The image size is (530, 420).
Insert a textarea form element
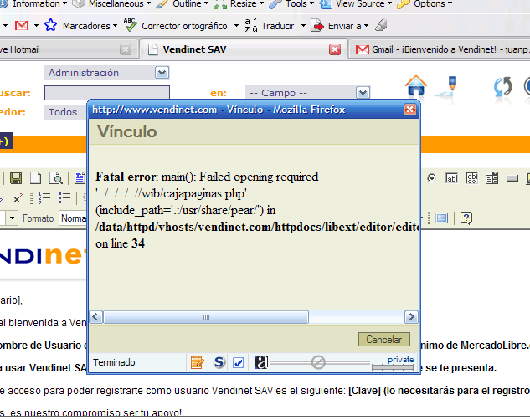click(472, 178)
